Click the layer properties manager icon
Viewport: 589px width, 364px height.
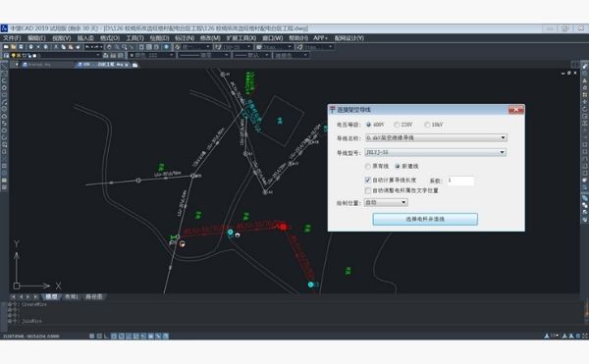pyautogui.click(x=6, y=56)
